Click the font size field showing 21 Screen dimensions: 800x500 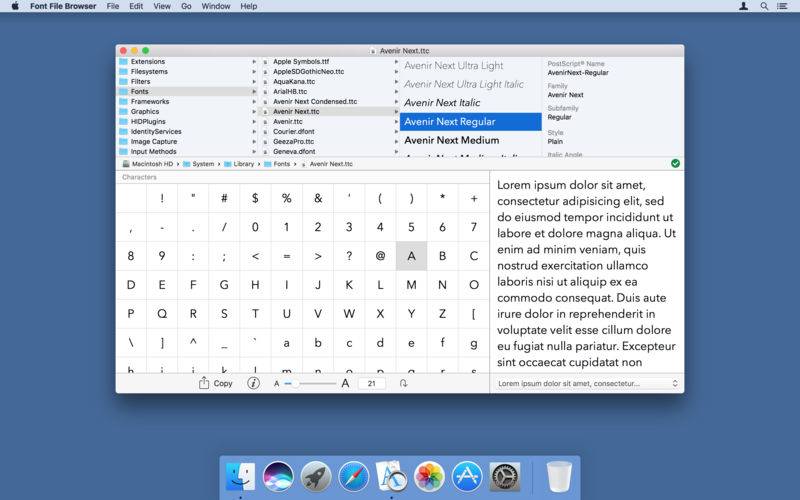point(371,383)
